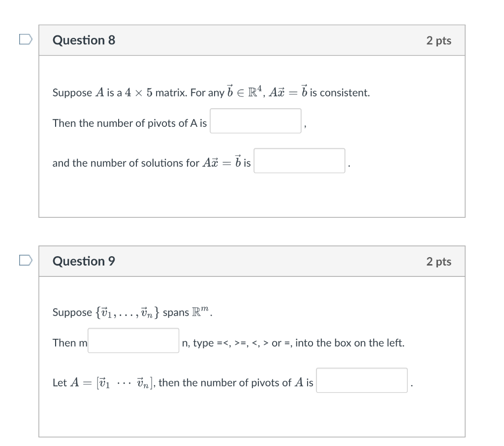Click the pivots answer box in Question 9
Viewport: 504px width, 446px height.
point(362,380)
